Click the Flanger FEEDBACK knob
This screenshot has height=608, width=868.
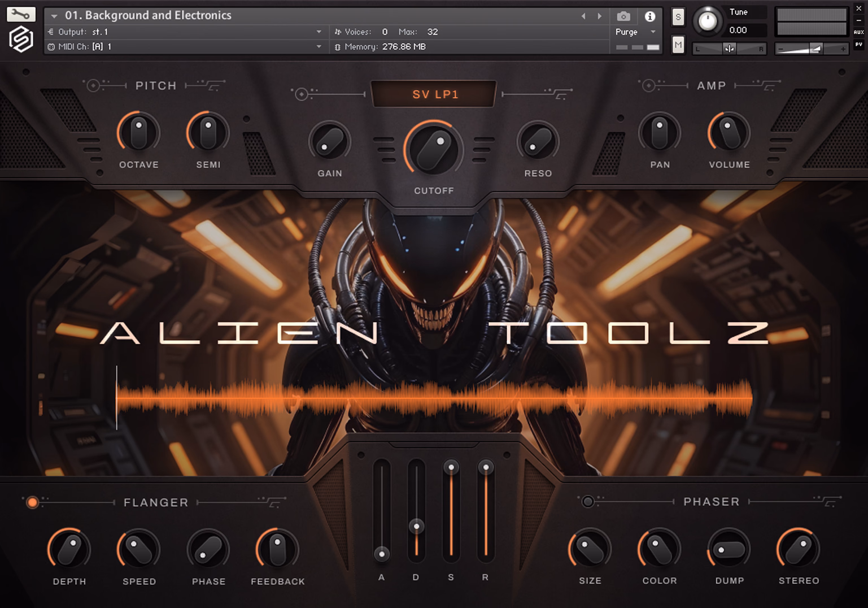[277, 549]
